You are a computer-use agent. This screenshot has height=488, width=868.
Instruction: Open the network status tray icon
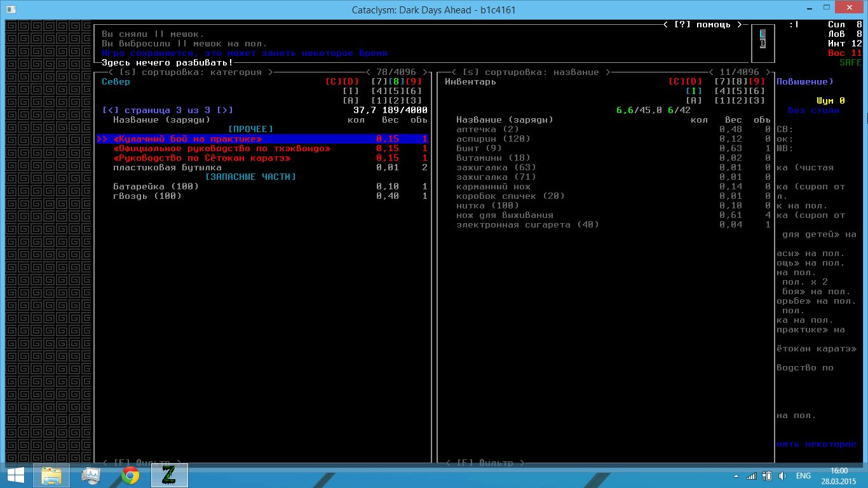752,476
